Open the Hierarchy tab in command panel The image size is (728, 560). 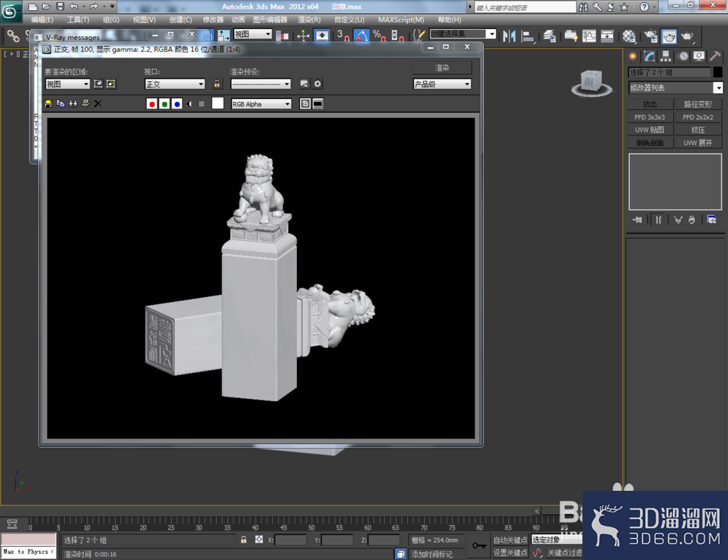tap(666, 57)
